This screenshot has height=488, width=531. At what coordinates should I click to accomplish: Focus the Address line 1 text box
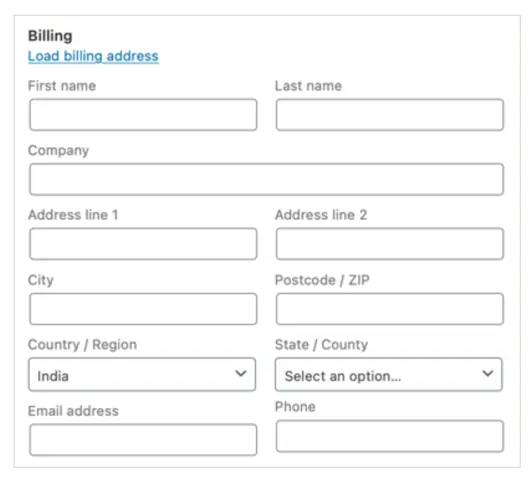(143, 244)
